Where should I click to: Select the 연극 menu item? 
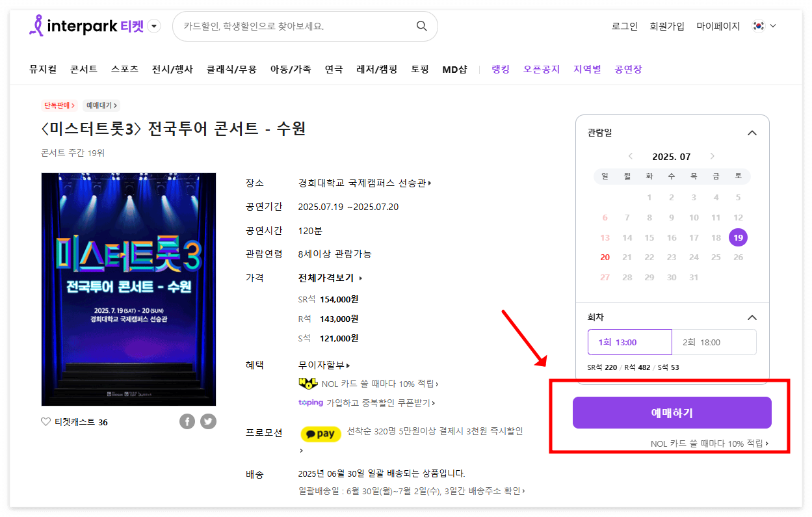334,69
